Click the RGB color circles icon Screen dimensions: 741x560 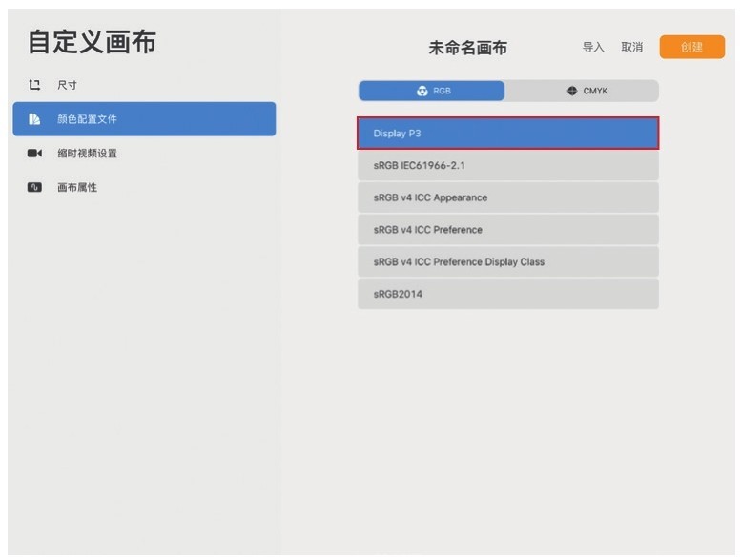422,91
